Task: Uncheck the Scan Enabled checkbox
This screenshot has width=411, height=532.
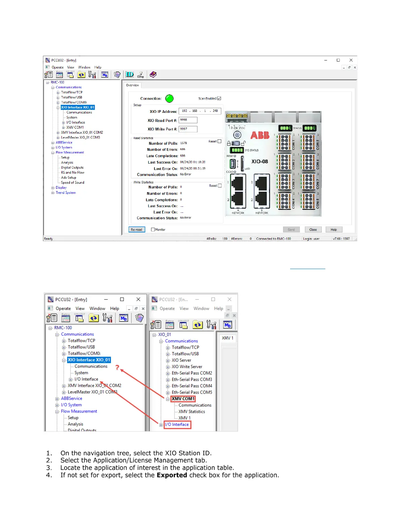Action: (x=219, y=98)
